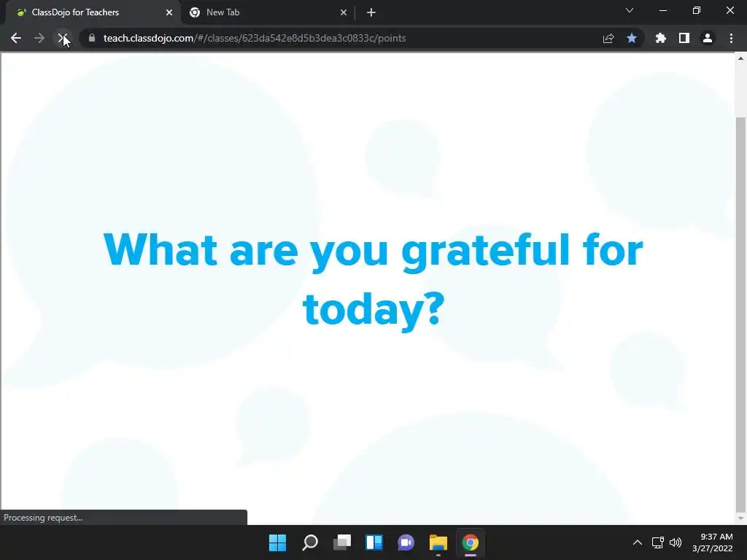
Task: Switch to the New Tab tab
Action: click(268, 12)
